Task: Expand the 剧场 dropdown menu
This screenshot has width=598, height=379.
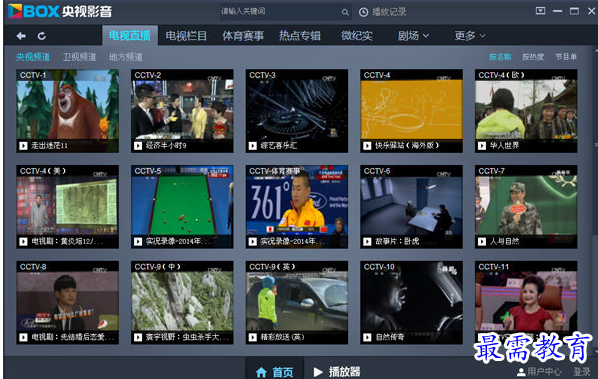Action: (x=413, y=35)
